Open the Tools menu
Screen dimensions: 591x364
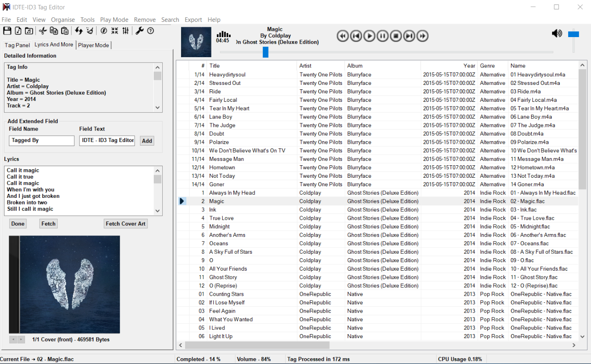tap(88, 20)
